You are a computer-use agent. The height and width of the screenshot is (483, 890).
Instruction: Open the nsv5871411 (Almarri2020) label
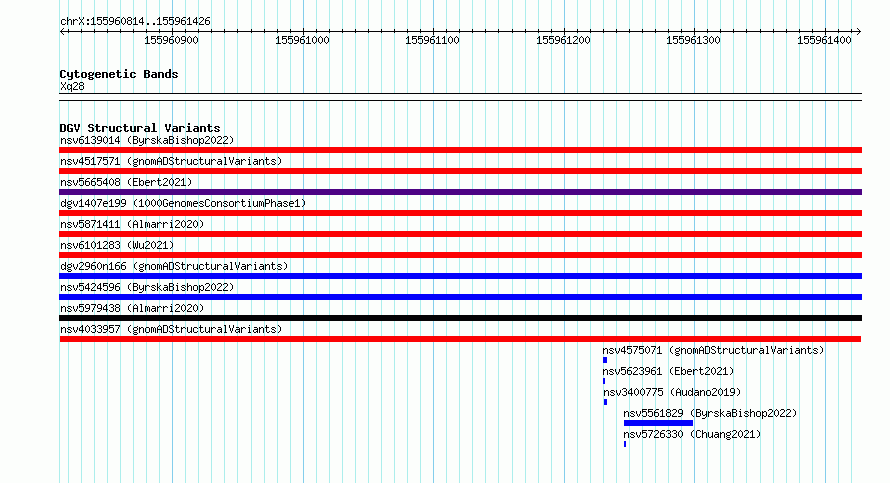(132, 224)
